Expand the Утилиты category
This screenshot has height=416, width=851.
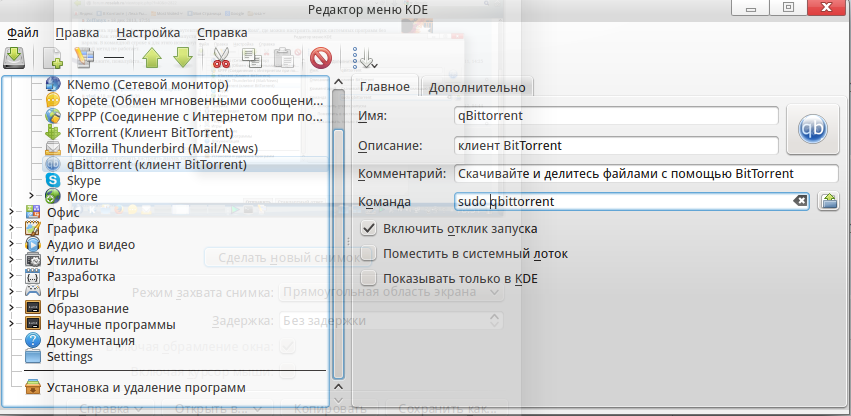(11, 260)
